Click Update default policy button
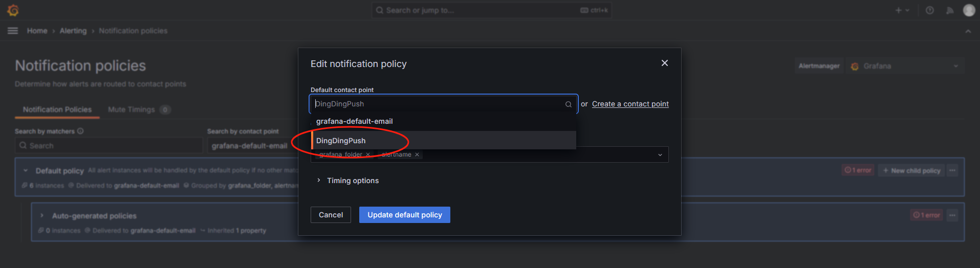This screenshot has height=268, width=980. [405, 215]
